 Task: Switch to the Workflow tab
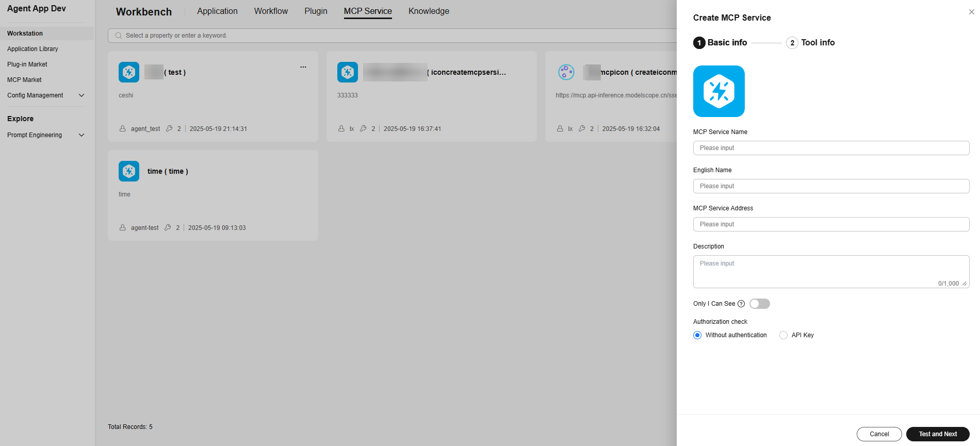click(x=271, y=11)
